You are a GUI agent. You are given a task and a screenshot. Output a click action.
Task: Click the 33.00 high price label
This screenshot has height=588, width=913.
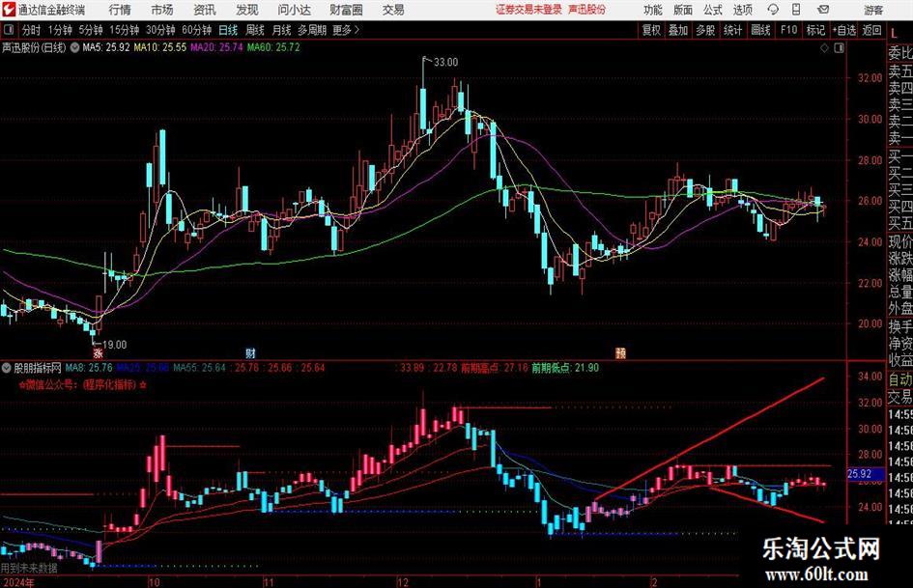pyautogui.click(x=446, y=62)
